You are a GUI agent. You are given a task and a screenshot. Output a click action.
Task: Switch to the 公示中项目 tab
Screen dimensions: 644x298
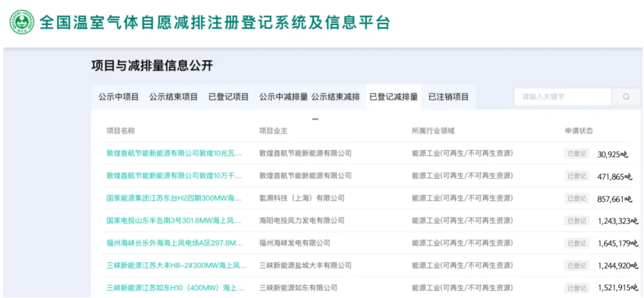(x=118, y=97)
